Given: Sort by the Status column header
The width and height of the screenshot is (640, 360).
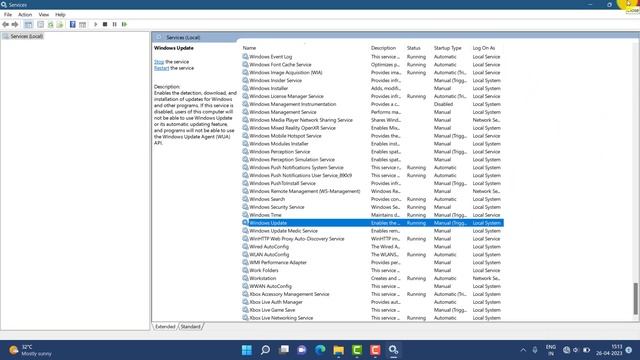Looking at the screenshot, I should (x=413, y=48).
